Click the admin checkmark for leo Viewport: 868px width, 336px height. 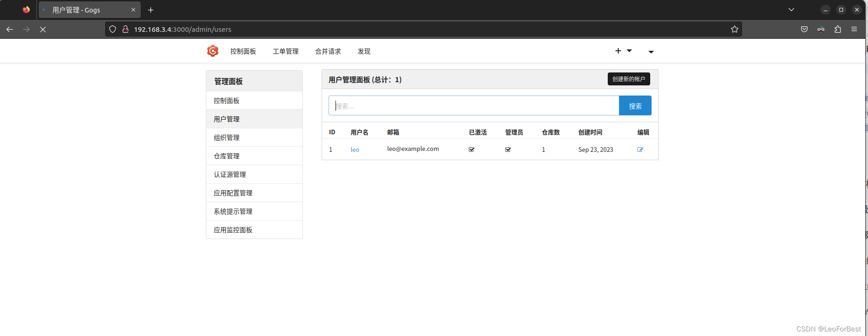(x=508, y=150)
